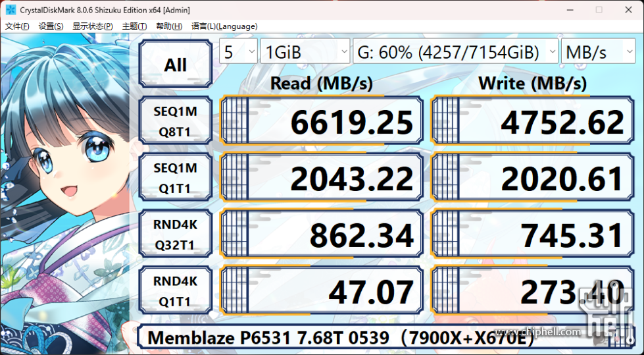644x355 pixels.
Task: Select the 2020.61 write result
Action: (x=532, y=177)
